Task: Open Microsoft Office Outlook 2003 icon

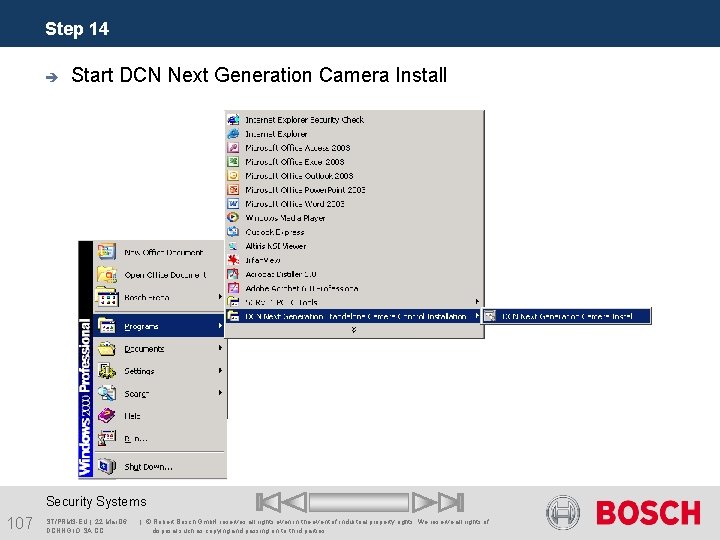Action: tap(233, 176)
